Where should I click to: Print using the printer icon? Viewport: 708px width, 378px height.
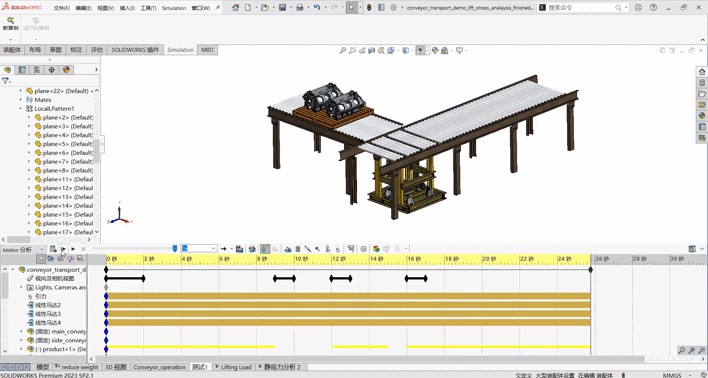299,8
